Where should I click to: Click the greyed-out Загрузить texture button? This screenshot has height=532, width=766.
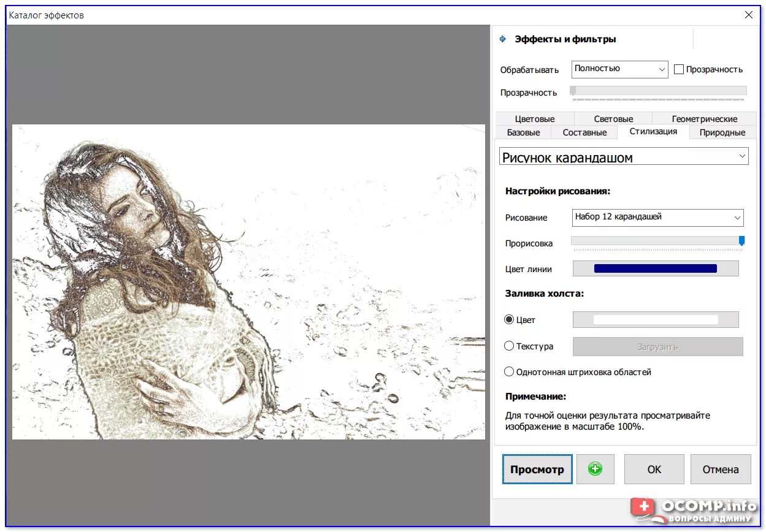coord(657,346)
